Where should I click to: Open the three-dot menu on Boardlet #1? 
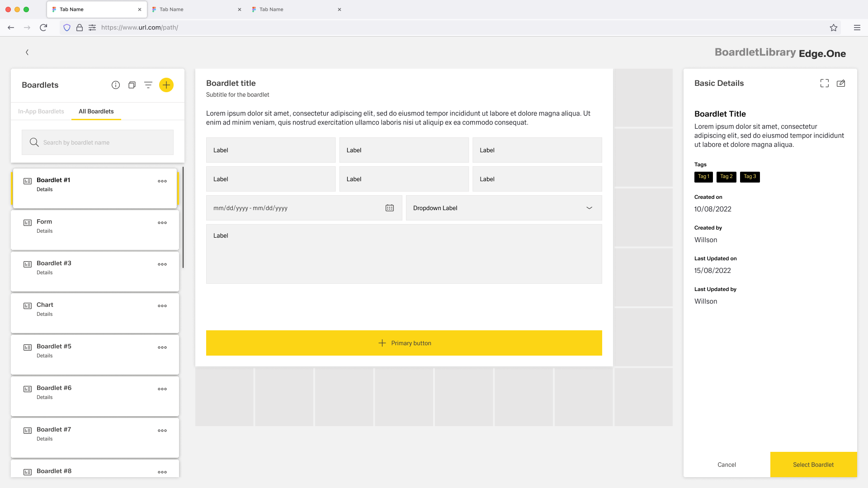tap(162, 181)
